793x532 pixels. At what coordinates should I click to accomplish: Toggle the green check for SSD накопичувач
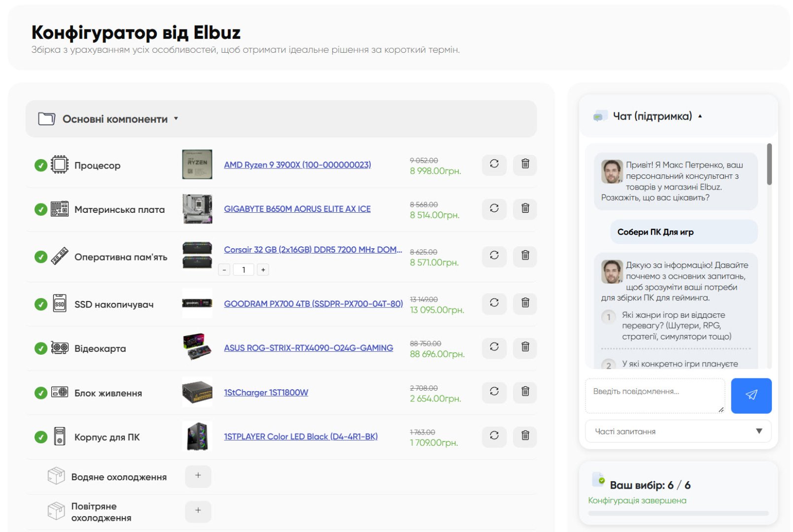[x=41, y=304]
